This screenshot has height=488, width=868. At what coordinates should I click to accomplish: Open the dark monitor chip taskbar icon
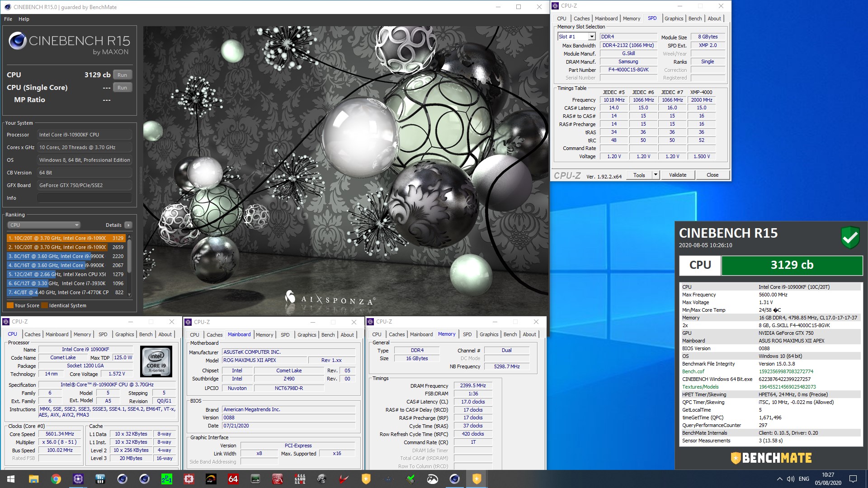coord(255,479)
